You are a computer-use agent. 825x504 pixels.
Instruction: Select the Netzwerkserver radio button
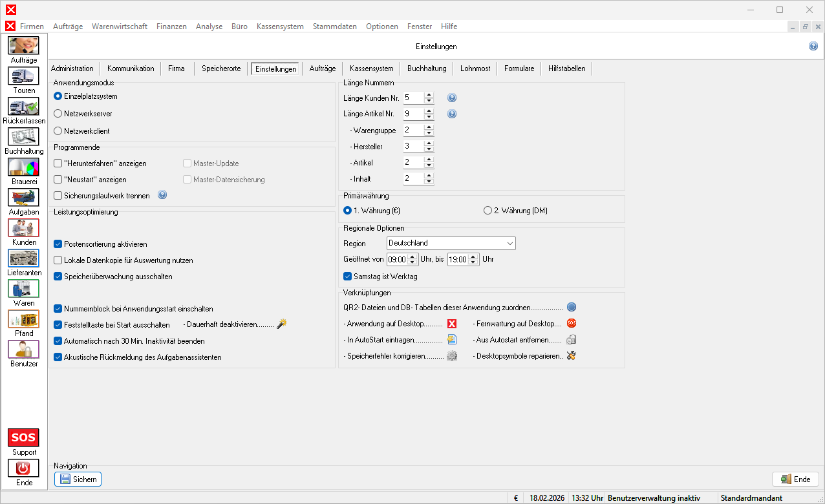pos(58,113)
